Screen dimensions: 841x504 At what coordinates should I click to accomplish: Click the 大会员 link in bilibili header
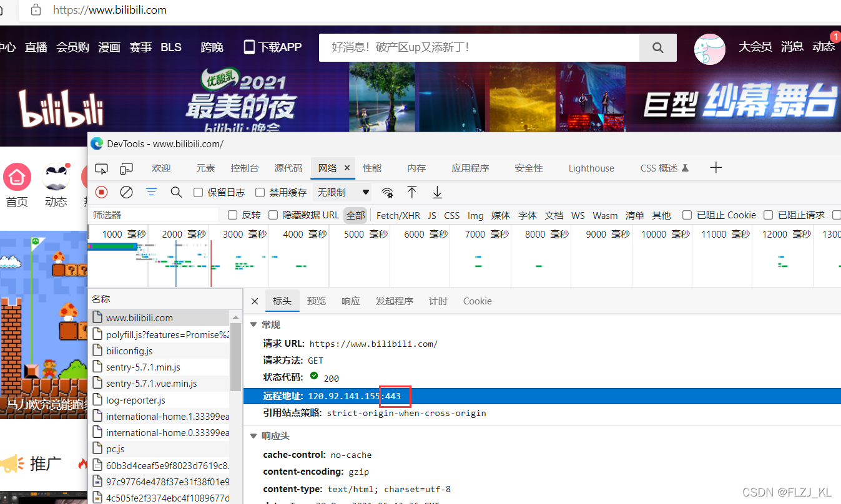pos(755,47)
